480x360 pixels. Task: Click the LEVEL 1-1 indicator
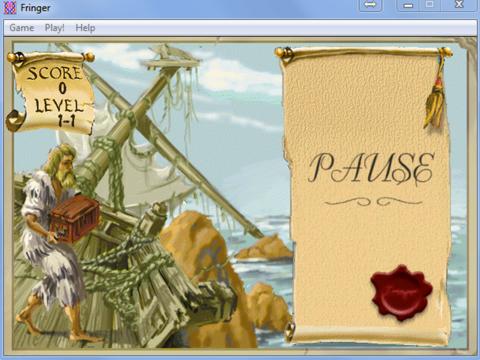point(59,113)
